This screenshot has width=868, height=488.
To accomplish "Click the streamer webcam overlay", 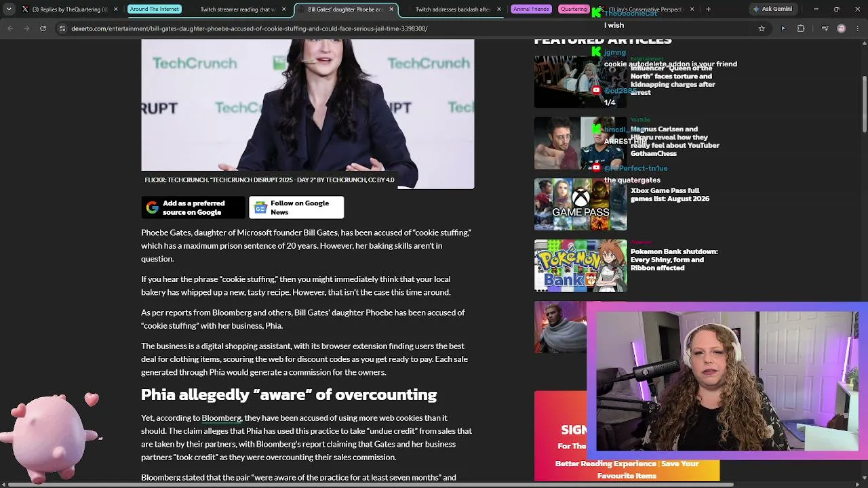I will tap(726, 381).
